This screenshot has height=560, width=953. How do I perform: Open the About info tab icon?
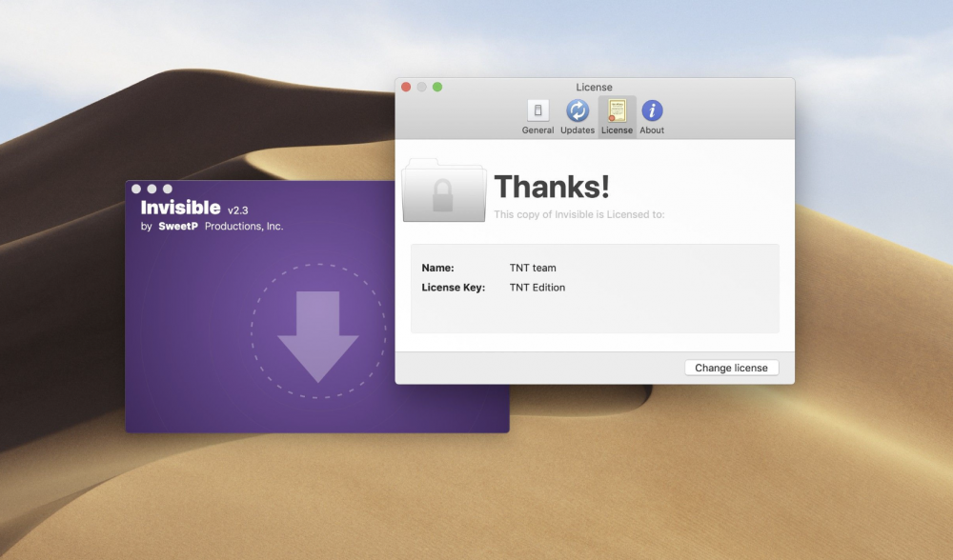pos(652,110)
